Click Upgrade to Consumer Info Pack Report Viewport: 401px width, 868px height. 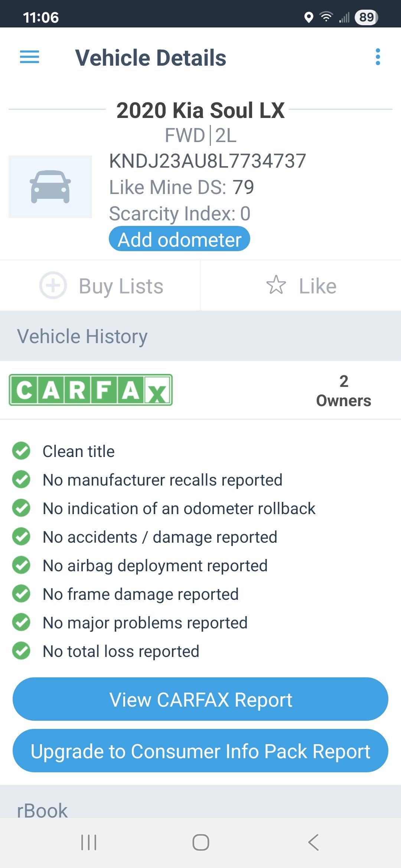(x=200, y=751)
